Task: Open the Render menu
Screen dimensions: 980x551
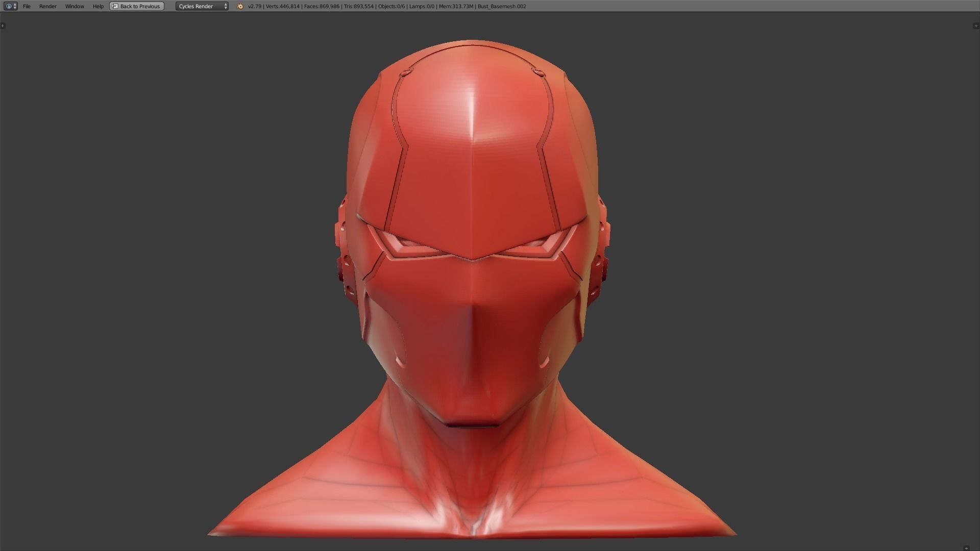Action: 48,6
